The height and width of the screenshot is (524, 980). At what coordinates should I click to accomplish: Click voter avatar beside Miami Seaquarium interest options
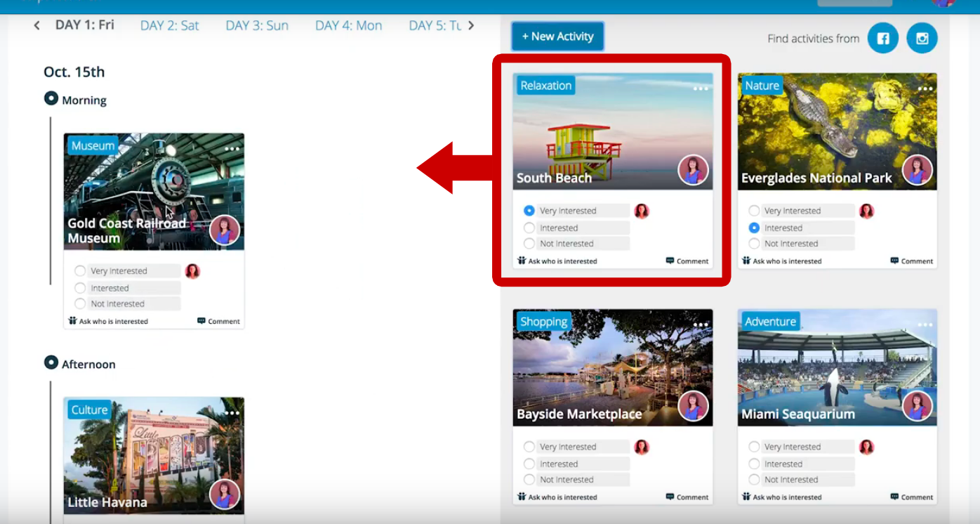867,447
